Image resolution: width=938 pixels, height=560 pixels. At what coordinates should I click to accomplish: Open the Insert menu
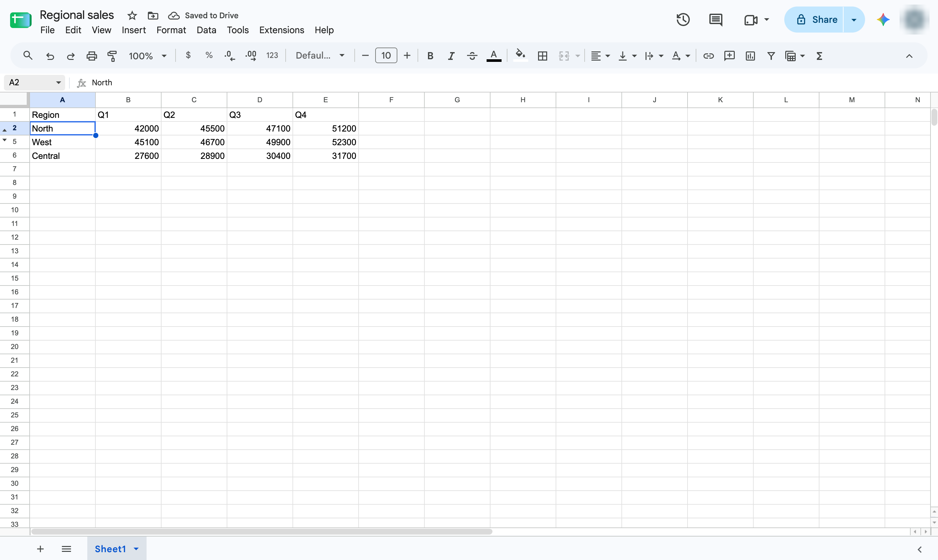pos(134,30)
